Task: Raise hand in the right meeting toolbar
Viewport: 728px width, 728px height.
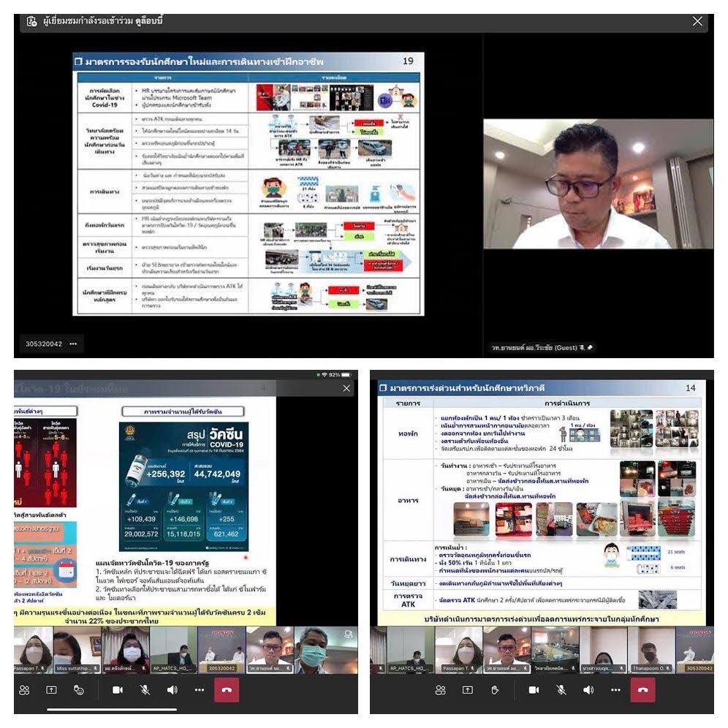Action: (x=494, y=689)
